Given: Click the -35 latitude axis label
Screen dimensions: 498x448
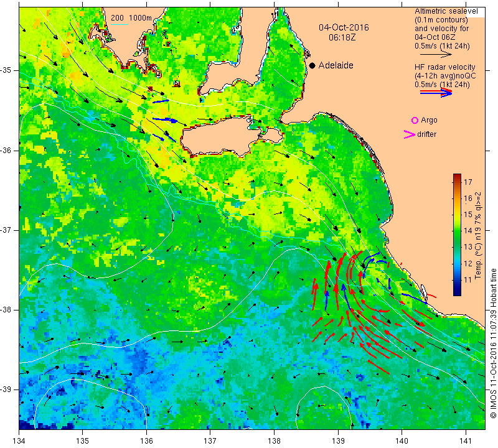Looking at the screenshot, I should pos(6,70).
